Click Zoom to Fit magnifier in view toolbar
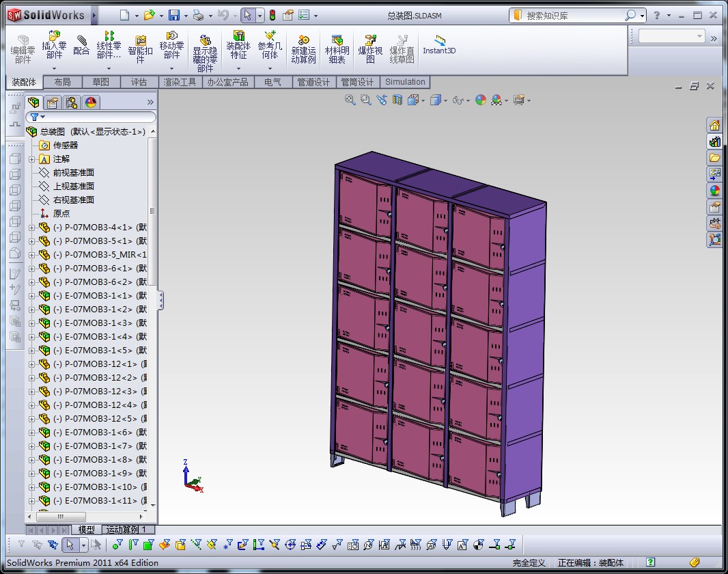 [350, 100]
